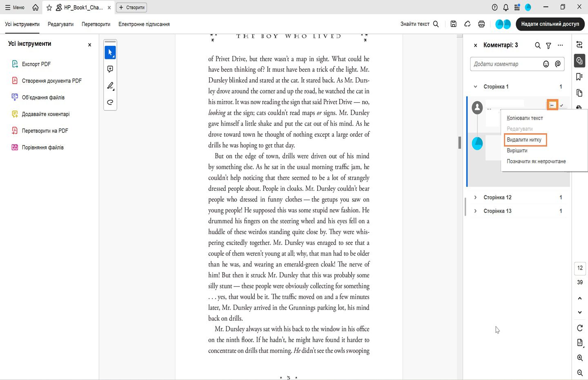Click the Додати коментар input field
588x380 pixels.
(506, 64)
